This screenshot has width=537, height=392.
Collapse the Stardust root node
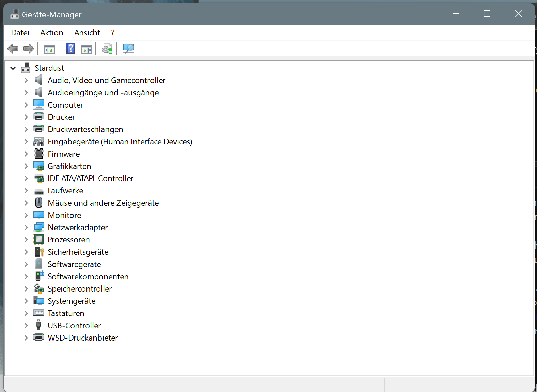(x=13, y=68)
